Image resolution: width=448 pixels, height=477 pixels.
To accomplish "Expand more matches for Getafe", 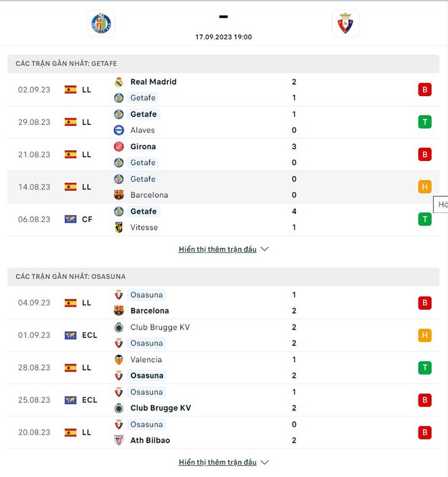I will [x=218, y=249].
